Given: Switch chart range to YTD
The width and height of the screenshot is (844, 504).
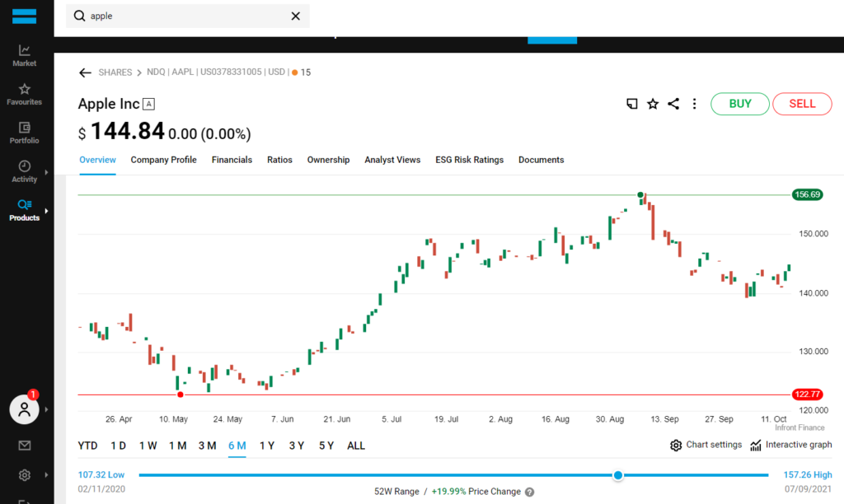Looking at the screenshot, I should click(x=87, y=446).
